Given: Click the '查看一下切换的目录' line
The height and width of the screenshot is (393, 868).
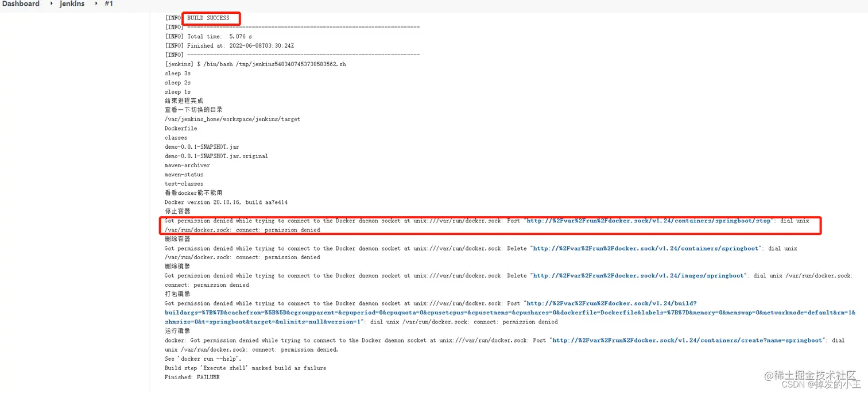Looking at the screenshot, I should (193, 110).
